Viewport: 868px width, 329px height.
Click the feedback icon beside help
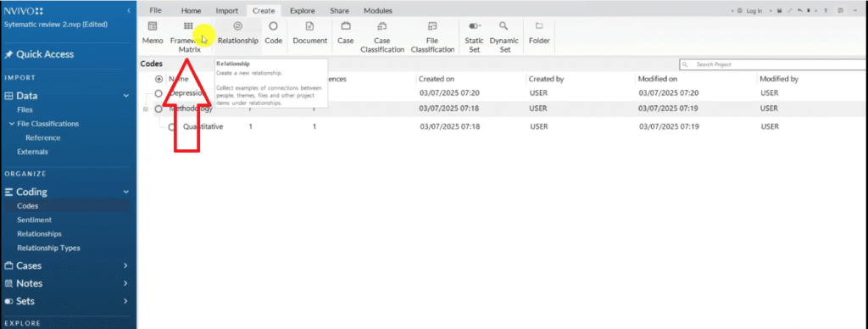click(x=841, y=10)
